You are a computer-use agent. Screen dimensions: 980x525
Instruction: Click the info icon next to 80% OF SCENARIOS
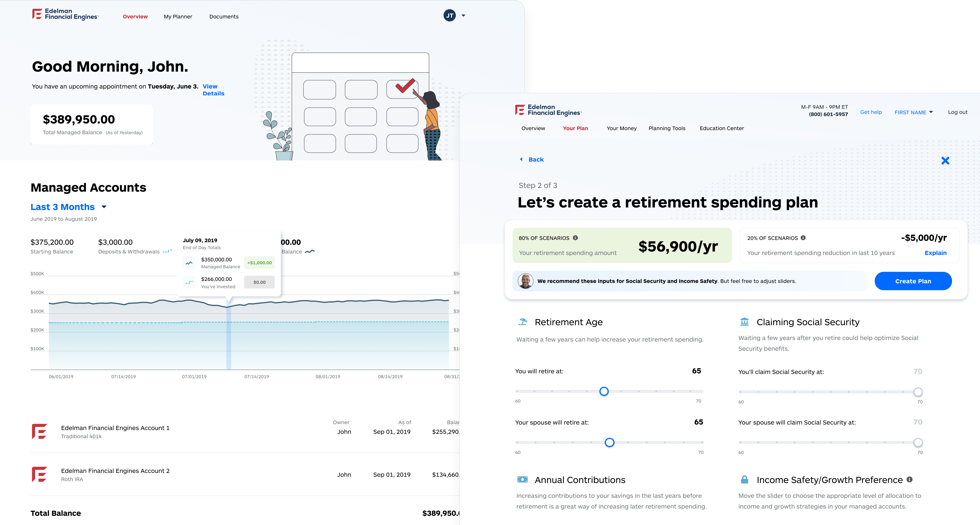[575, 238]
